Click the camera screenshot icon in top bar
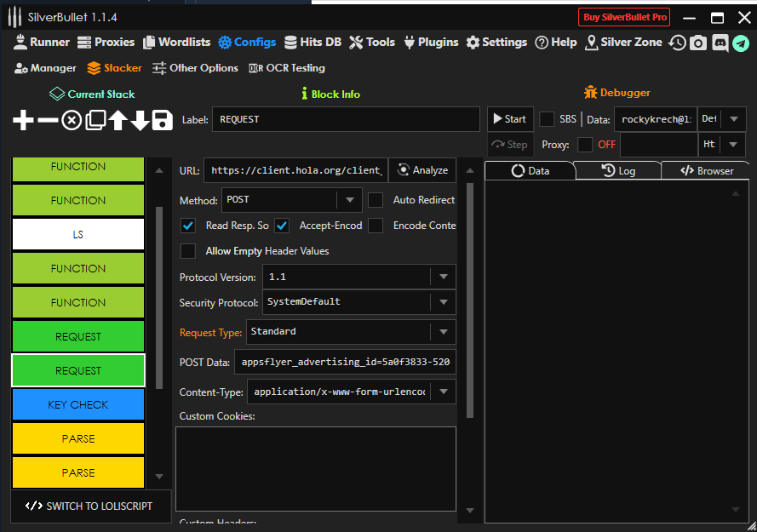This screenshot has height=532, width=757. 698,43
